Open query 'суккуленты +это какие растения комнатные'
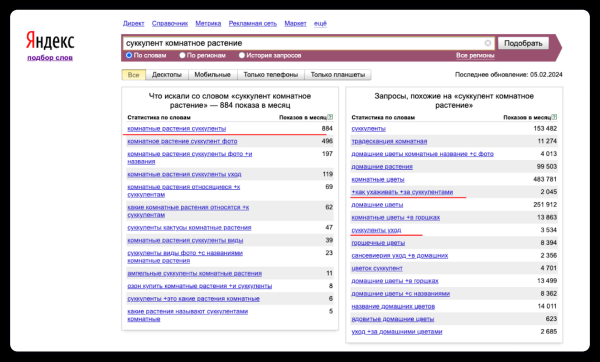Image resolution: width=600 pixels, height=362 pixels. [194, 298]
